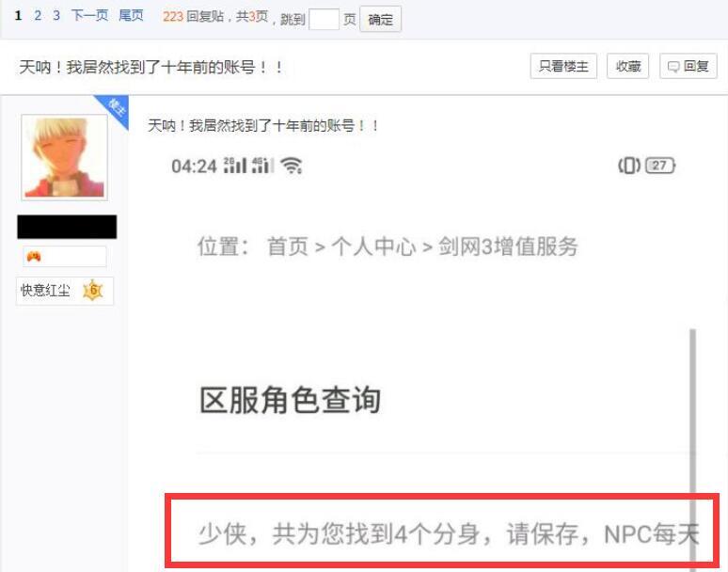Viewport: 728px width, 572px height.
Task: Open 下一页 next page link
Action: pyautogui.click(x=89, y=16)
